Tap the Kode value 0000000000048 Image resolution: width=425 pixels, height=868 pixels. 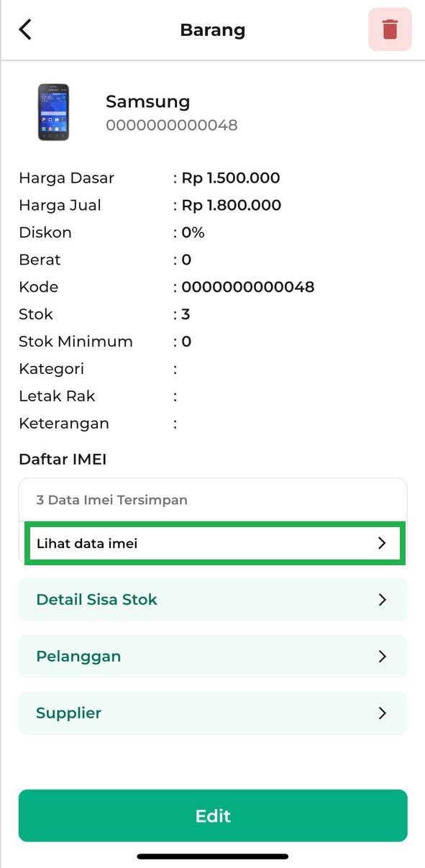click(x=248, y=287)
